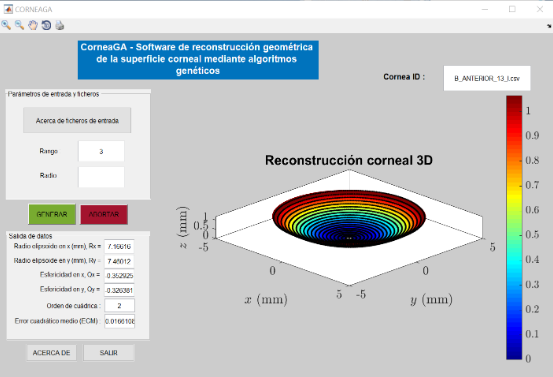Click the Cornea ID label
Image resolution: width=553 pixels, height=377 pixels.
tap(404, 77)
